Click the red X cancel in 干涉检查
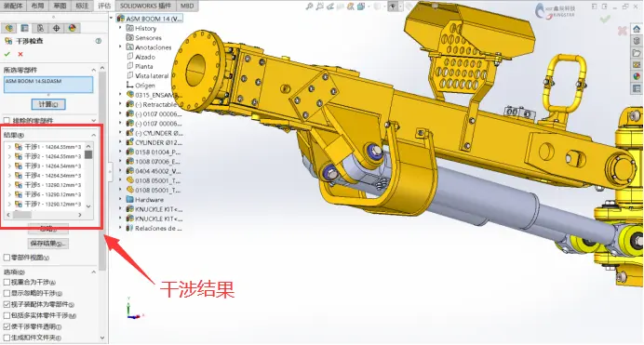 point(20,54)
